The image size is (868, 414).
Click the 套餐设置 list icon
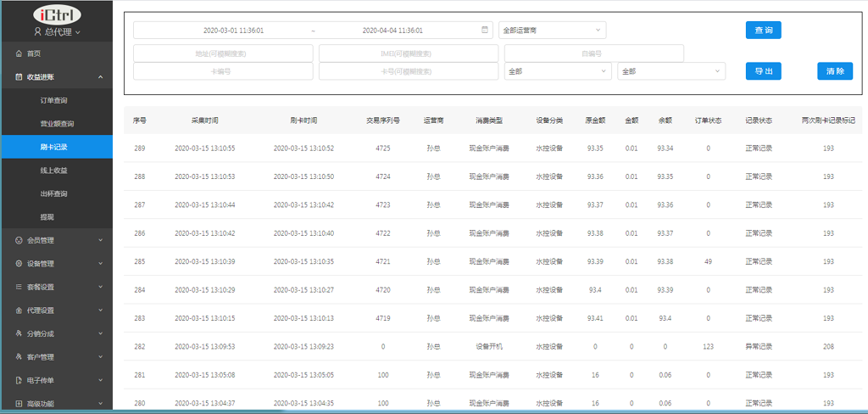19,287
